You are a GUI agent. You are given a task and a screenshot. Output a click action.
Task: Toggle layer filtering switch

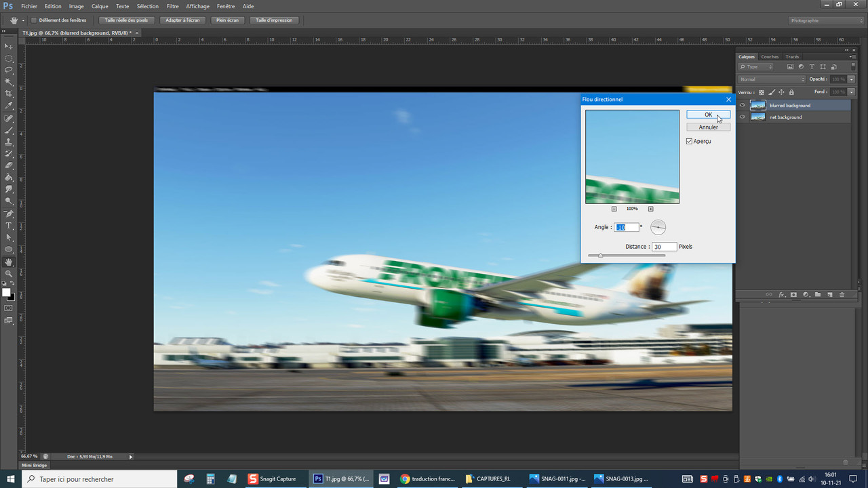click(x=852, y=67)
